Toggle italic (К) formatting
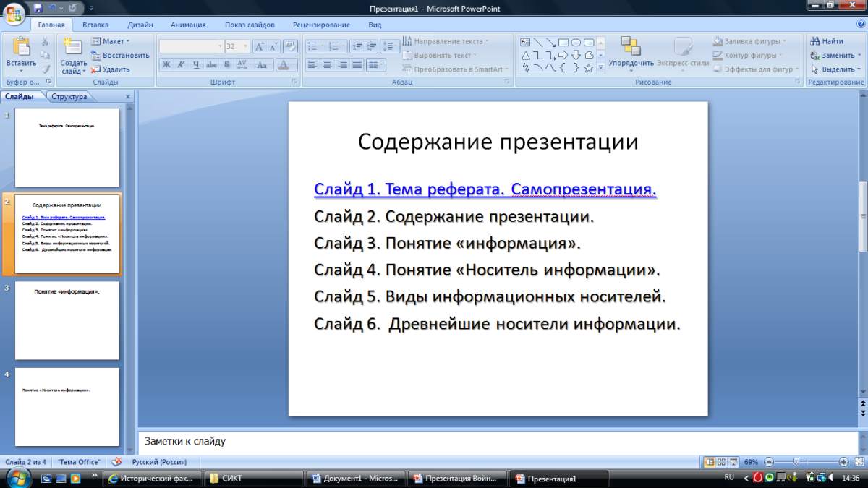 (181, 64)
